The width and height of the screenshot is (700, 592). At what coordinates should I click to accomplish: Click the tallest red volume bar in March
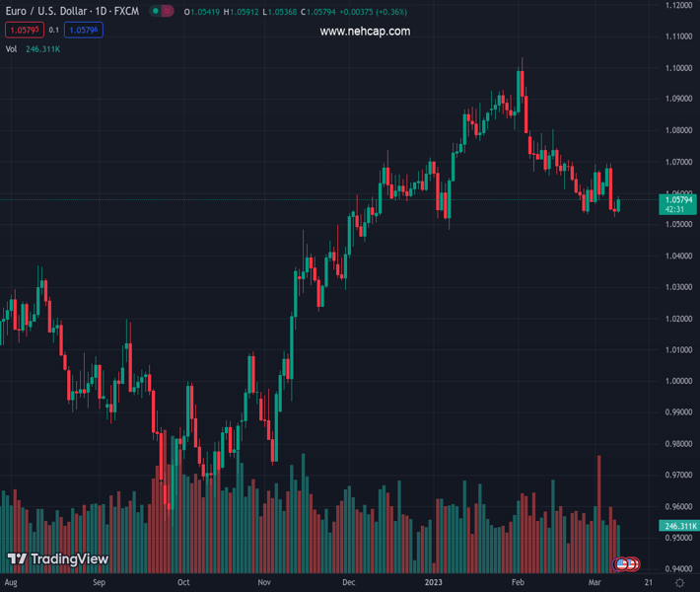(x=598, y=513)
